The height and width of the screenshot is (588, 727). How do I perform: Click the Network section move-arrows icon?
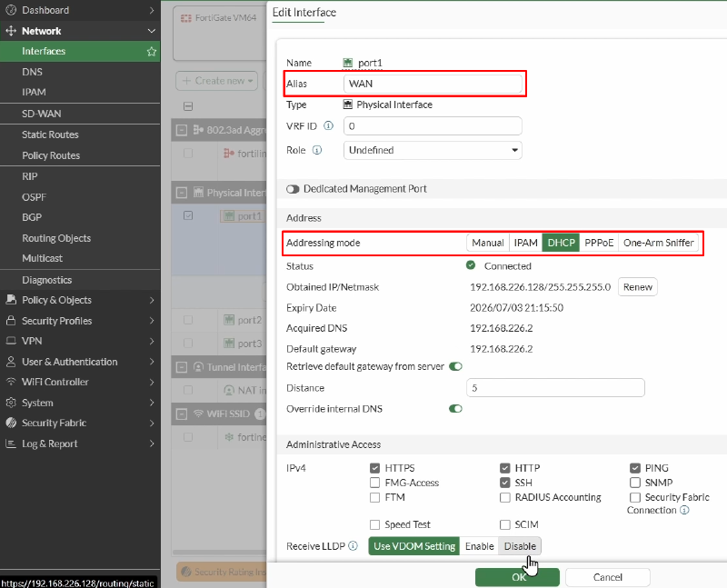tap(11, 31)
